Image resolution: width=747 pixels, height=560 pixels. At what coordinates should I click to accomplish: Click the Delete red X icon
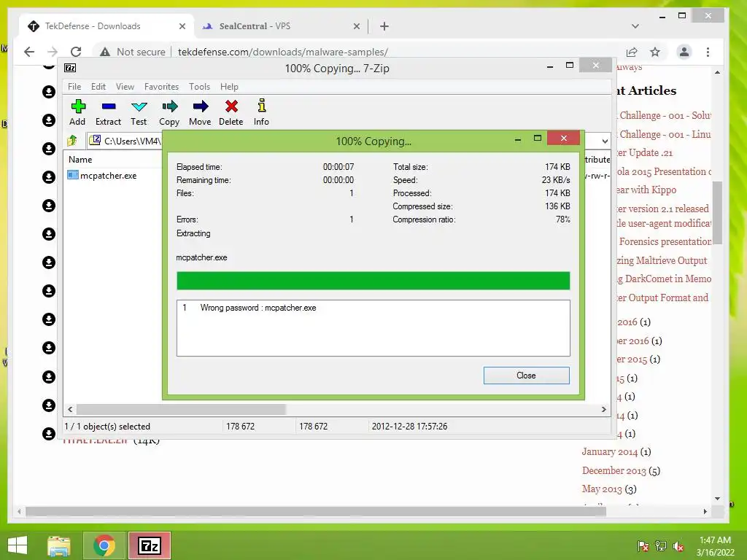[x=231, y=106]
